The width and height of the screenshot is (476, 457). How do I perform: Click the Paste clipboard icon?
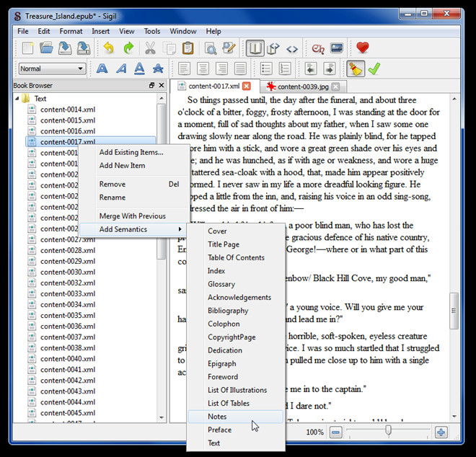click(x=188, y=48)
